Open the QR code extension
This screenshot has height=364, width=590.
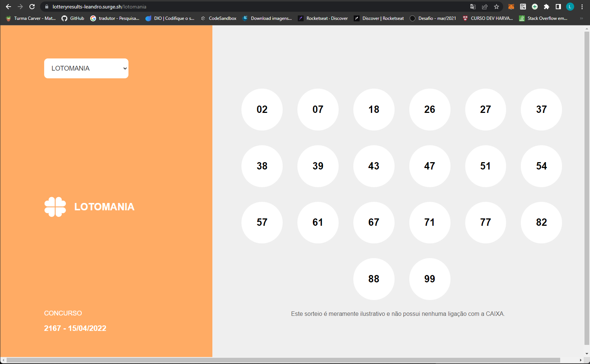tap(523, 7)
